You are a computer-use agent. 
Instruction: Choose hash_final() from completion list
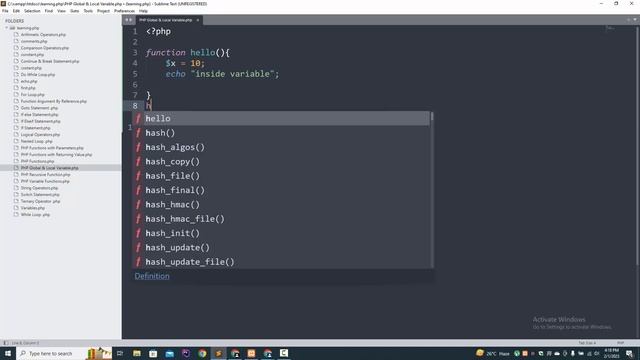pyautogui.click(x=282, y=190)
